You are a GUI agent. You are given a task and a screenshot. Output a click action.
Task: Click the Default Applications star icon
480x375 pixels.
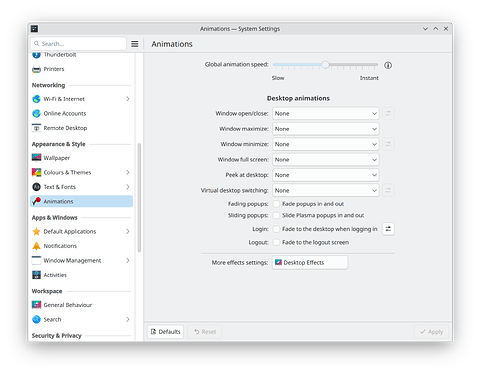point(36,231)
